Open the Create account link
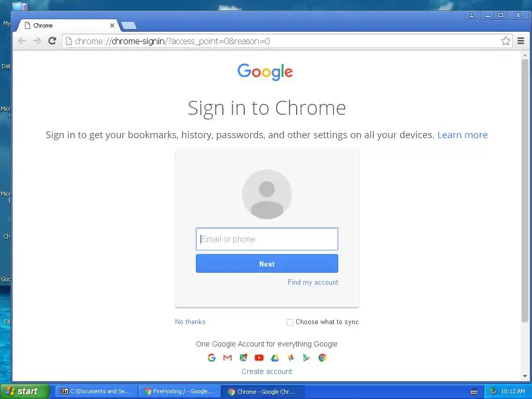The image size is (532, 399). click(267, 371)
